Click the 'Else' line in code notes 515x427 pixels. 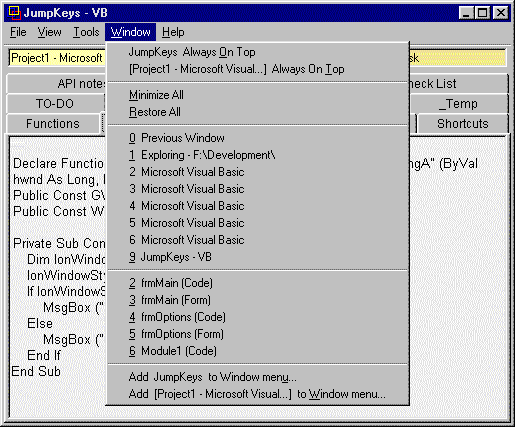[x=40, y=323]
